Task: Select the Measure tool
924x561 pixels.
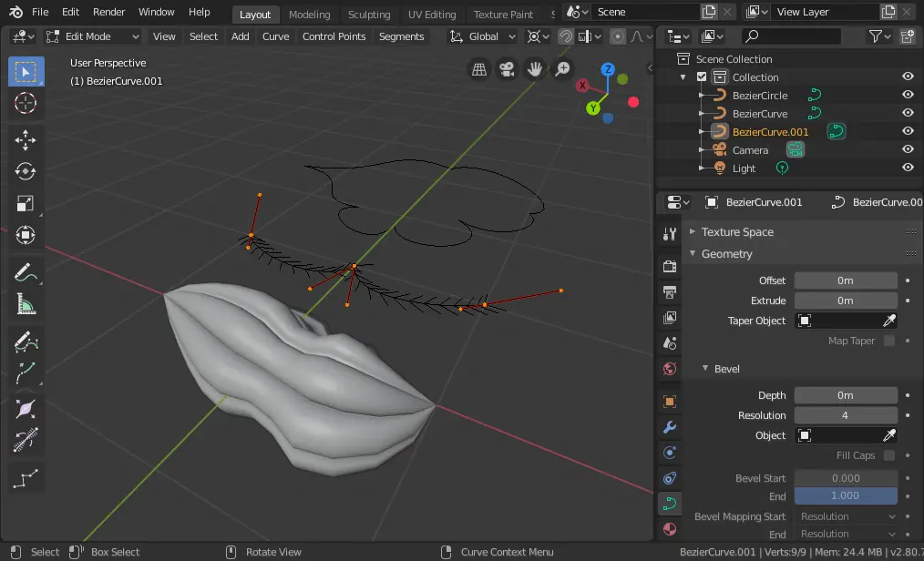Action: pos(26,305)
